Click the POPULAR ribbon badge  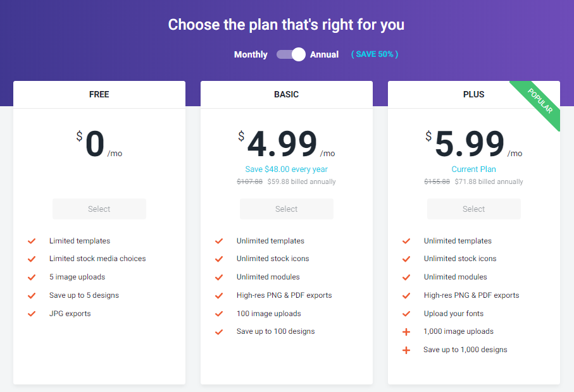[540, 101]
